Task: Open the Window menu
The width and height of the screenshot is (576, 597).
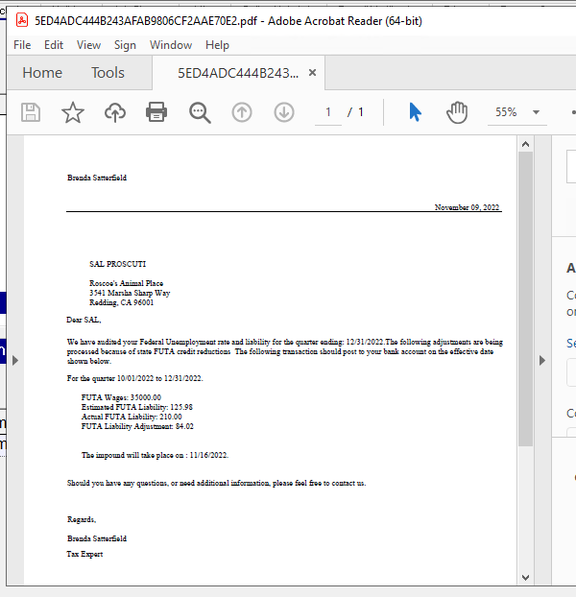Action: point(171,45)
